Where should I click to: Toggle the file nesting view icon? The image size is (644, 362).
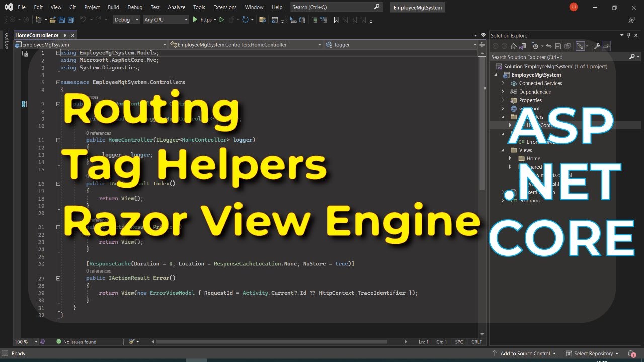[580, 46]
